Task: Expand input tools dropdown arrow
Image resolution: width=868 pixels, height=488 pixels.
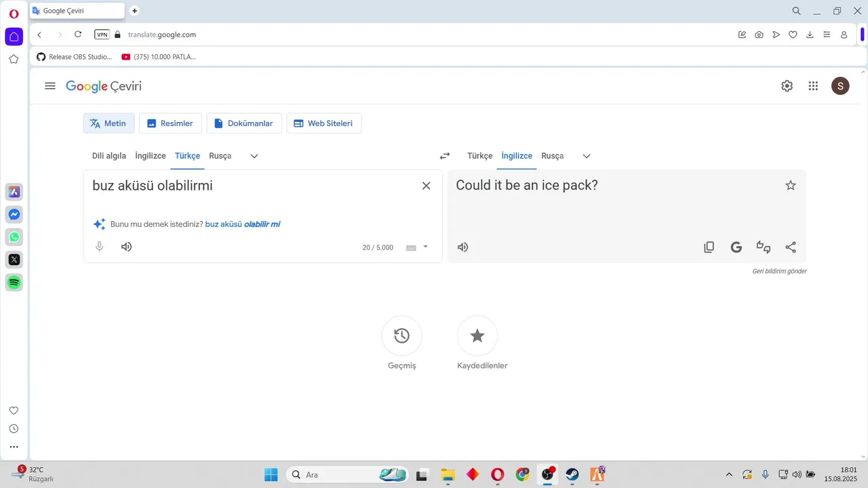Action: pos(426,247)
